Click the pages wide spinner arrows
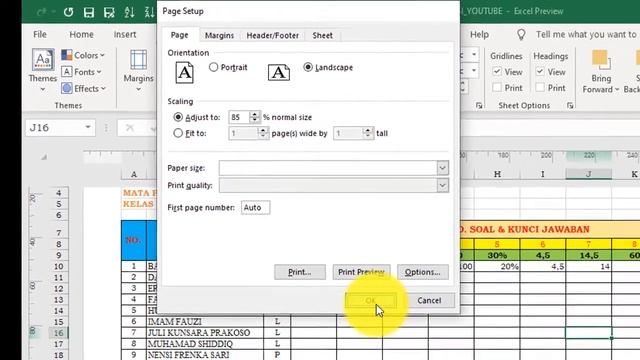Viewport: 640px width, 360px height. point(263,133)
